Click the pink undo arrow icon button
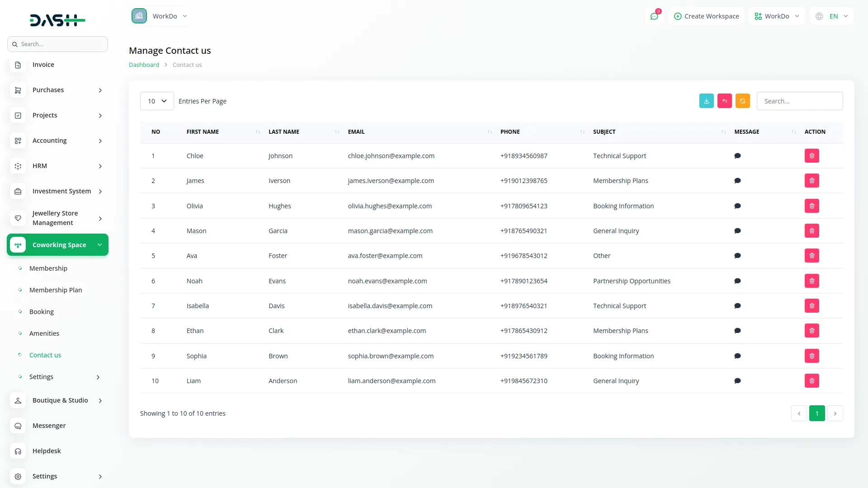Viewport: 868px width, 488px height. [724, 101]
